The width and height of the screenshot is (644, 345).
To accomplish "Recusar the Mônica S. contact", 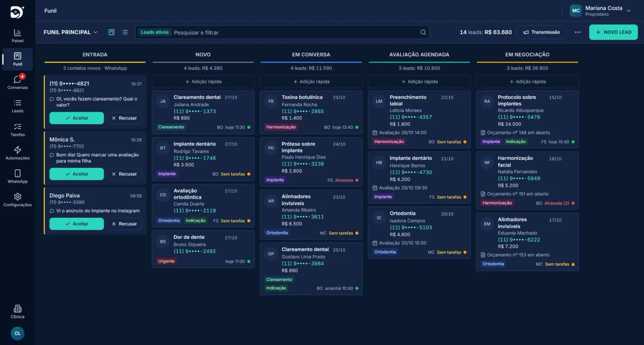I will [x=124, y=174].
